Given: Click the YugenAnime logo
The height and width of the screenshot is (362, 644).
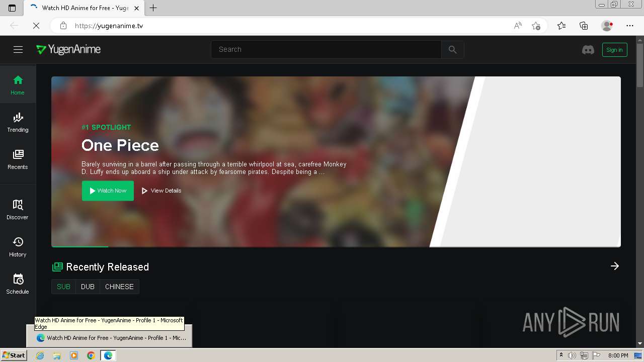Looking at the screenshot, I should (x=68, y=49).
